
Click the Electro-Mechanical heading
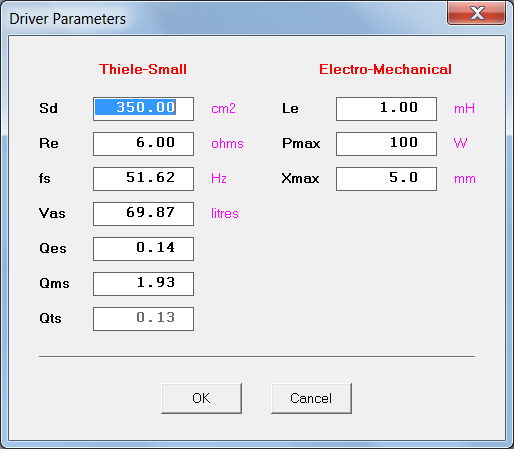(x=385, y=69)
